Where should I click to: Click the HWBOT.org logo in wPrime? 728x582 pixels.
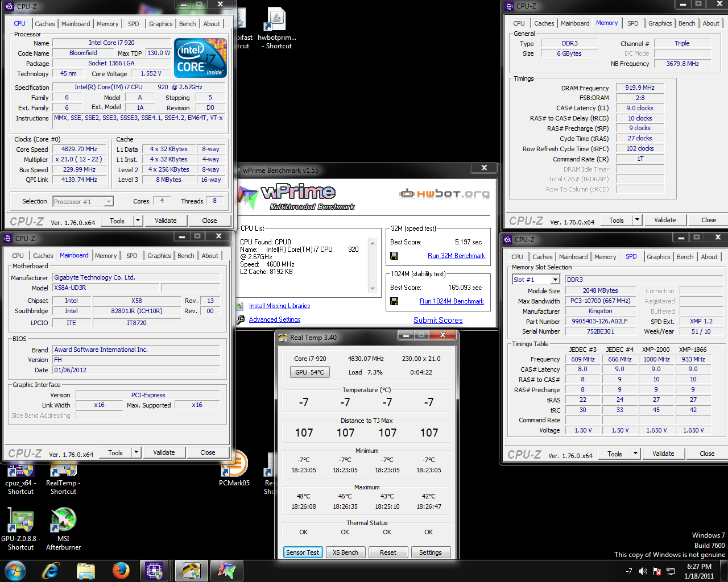coord(444,194)
